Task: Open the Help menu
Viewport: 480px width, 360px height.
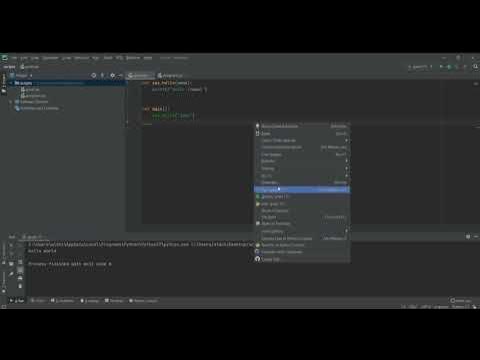Action: pos(148,58)
